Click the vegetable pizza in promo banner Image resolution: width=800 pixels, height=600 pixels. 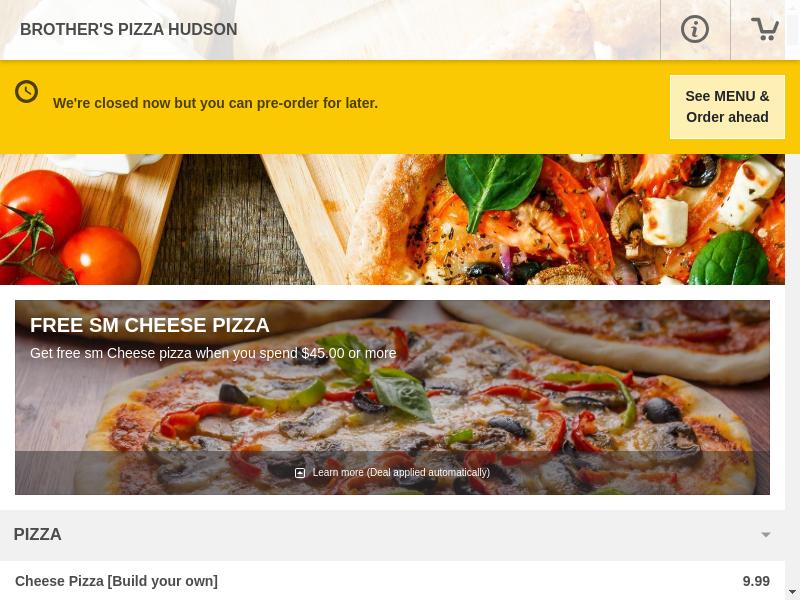click(x=392, y=397)
